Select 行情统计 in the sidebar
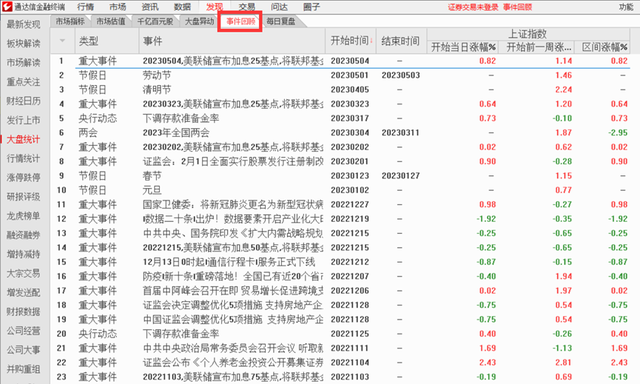Viewport: 640px width, 384px height. tap(23, 159)
